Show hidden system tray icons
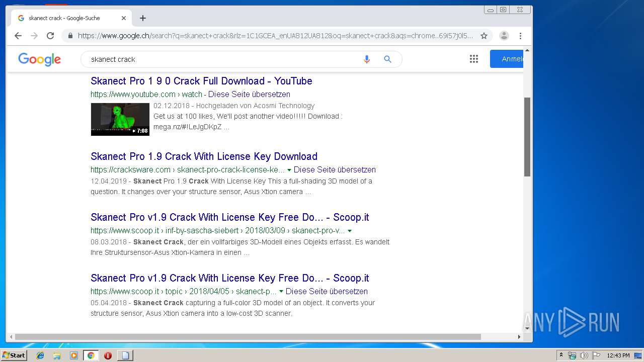This screenshot has width=644, height=362. [561, 355]
